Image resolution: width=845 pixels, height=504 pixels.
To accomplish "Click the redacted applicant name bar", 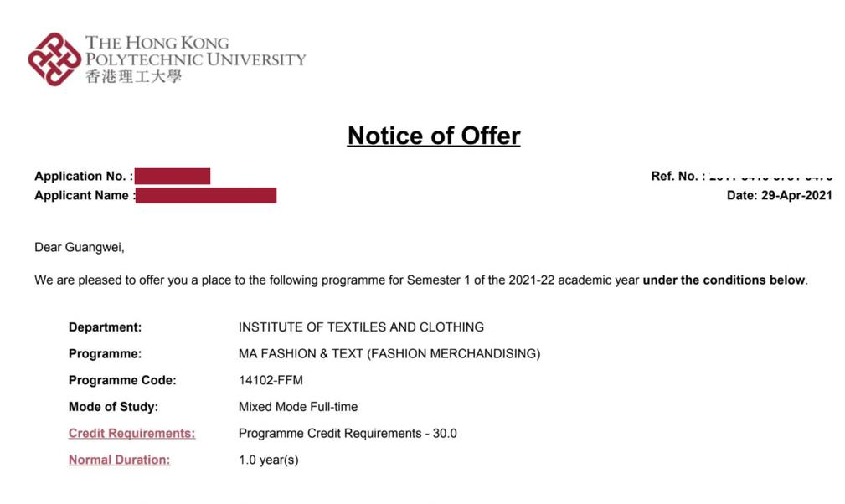I will tap(205, 195).
